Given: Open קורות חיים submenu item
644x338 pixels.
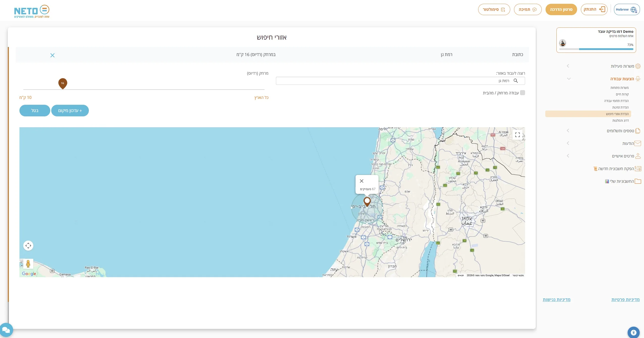Looking at the screenshot, I should [622, 94].
